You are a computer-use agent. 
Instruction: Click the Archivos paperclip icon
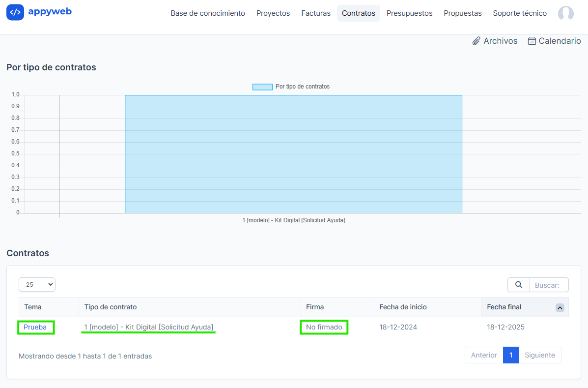click(476, 41)
